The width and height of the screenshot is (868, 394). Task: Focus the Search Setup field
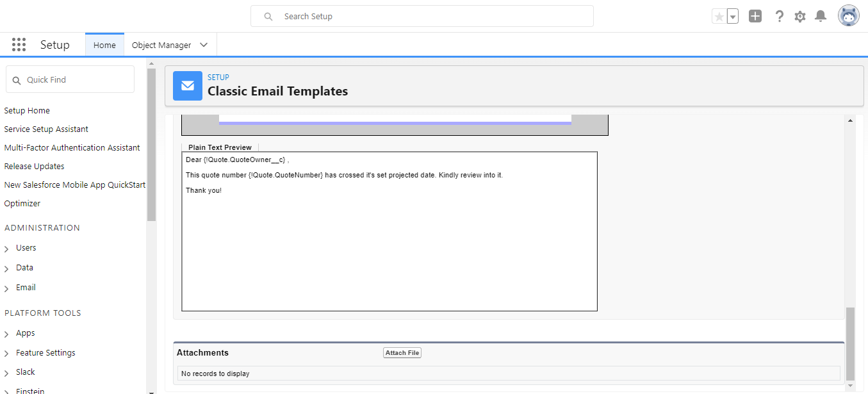point(422,17)
